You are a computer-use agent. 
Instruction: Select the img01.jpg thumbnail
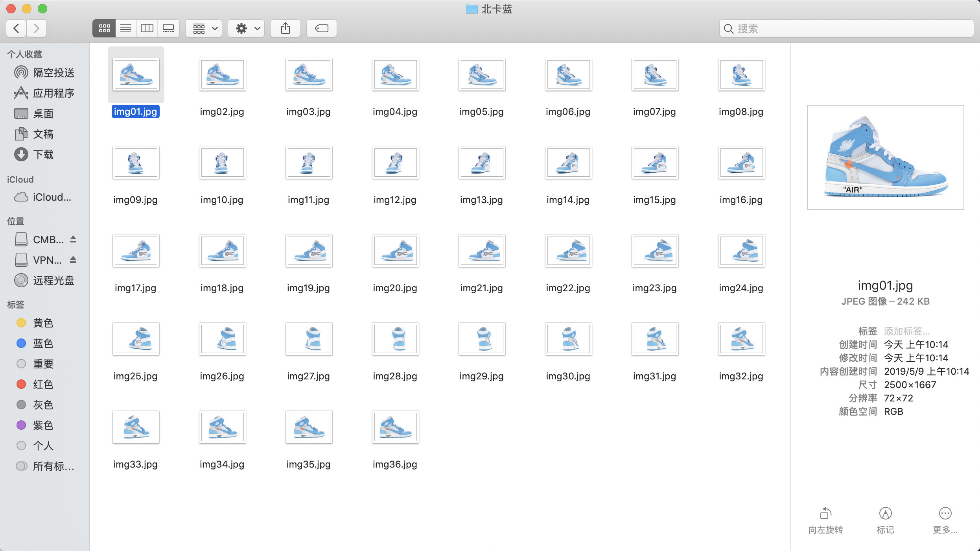point(136,74)
